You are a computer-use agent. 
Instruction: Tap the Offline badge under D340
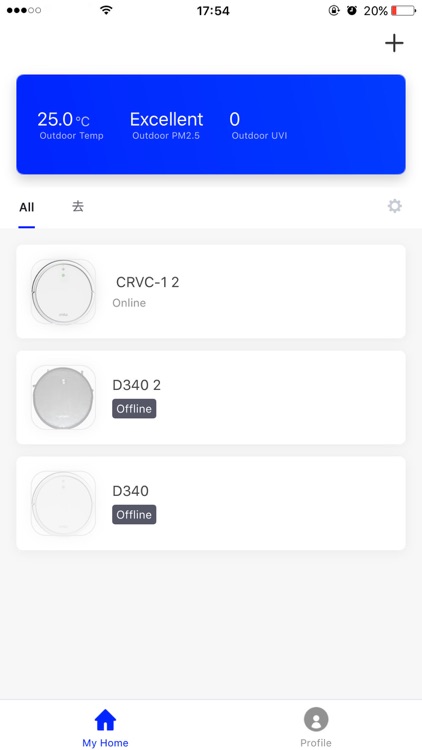pyautogui.click(x=134, y=515)
